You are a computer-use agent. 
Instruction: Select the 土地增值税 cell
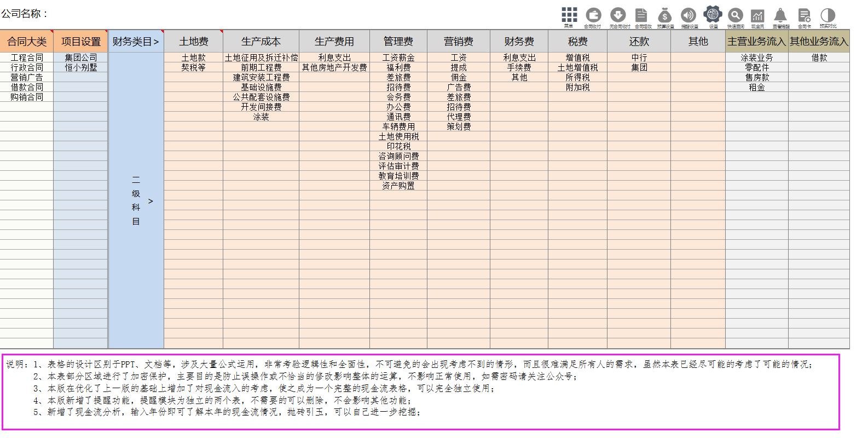578,67
